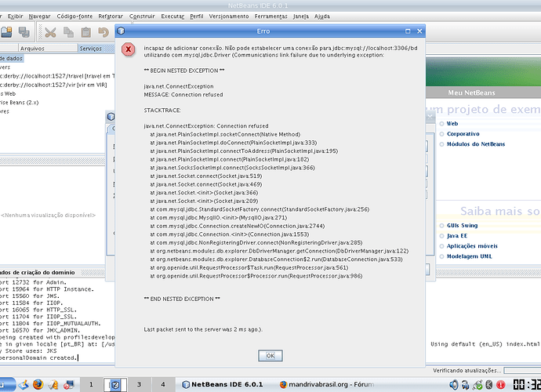Screen dimensions: 541x392
Task: Click the network tray icon beside volume
Action: [x=466, y=384]
